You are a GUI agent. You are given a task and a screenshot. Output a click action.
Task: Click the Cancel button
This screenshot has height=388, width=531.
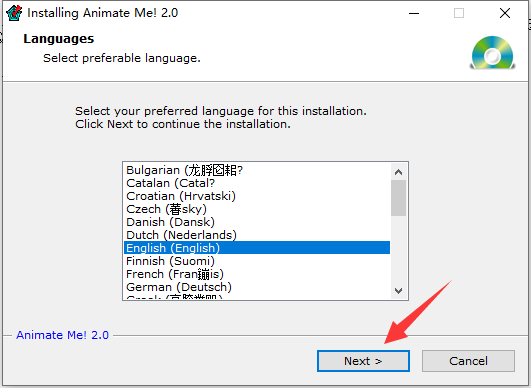tap(468, 361)
